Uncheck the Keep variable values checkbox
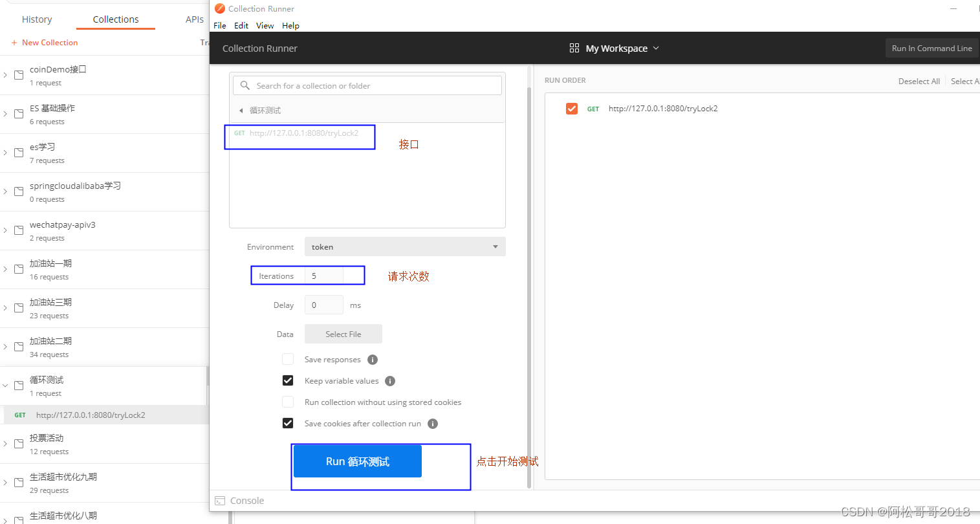980x524 pixels. 288,380
